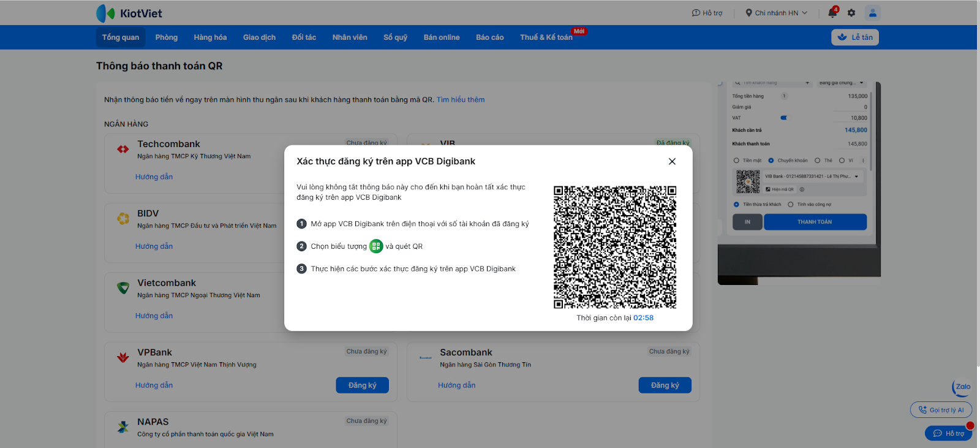Click the Gọi trợ lý AI button

point(941,410)
